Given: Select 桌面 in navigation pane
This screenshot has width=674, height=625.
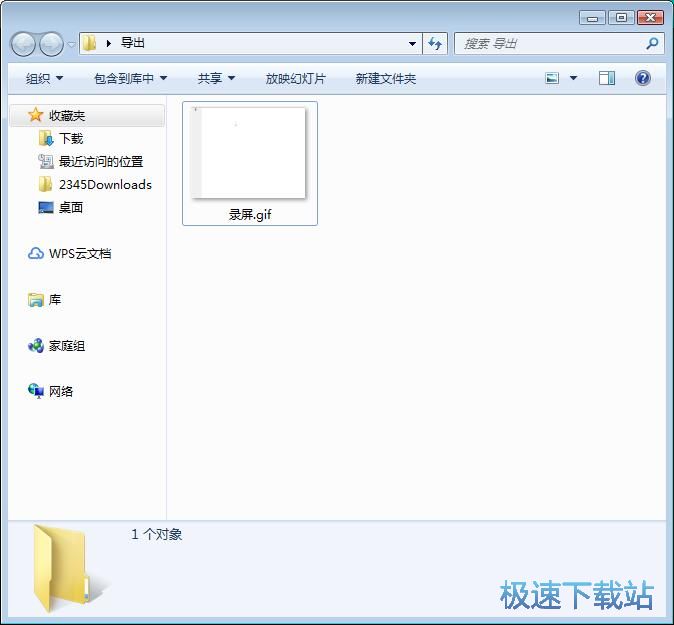Looking at the screenshot, I should [70, 208].
